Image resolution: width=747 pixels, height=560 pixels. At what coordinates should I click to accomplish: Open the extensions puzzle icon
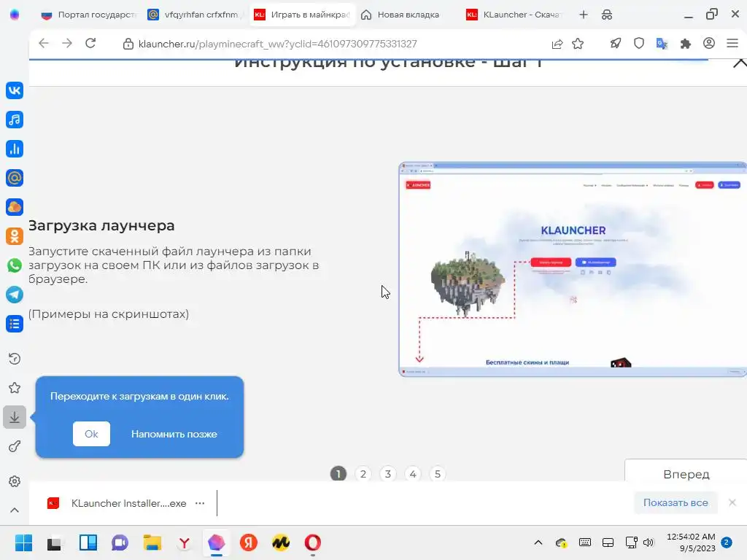(x=686, y=44)
